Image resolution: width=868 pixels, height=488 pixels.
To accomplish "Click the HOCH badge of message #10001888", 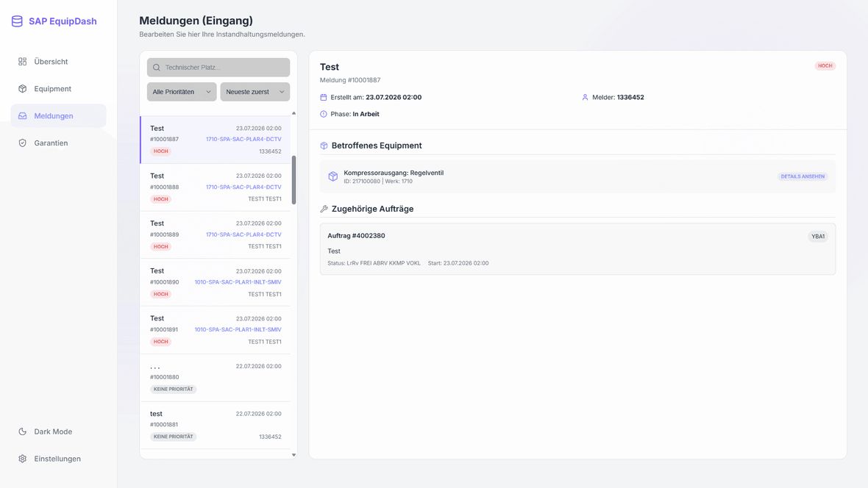I will (x=160, y=199).
